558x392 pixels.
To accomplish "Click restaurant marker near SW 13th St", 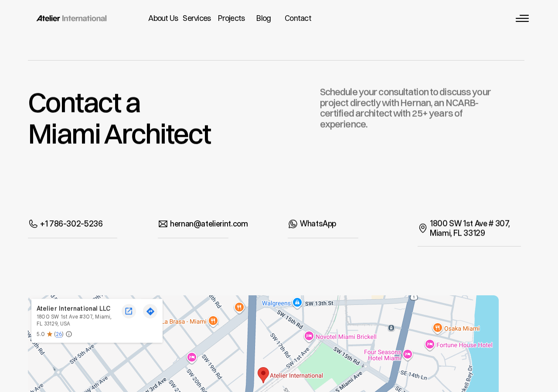I will (239, 308).
